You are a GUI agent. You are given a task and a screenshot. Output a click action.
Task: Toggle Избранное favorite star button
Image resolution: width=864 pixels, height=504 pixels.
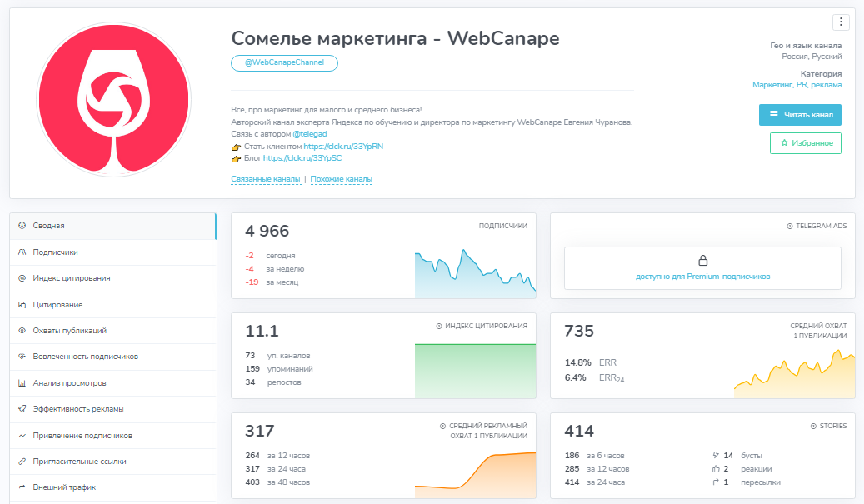(805, 143)
